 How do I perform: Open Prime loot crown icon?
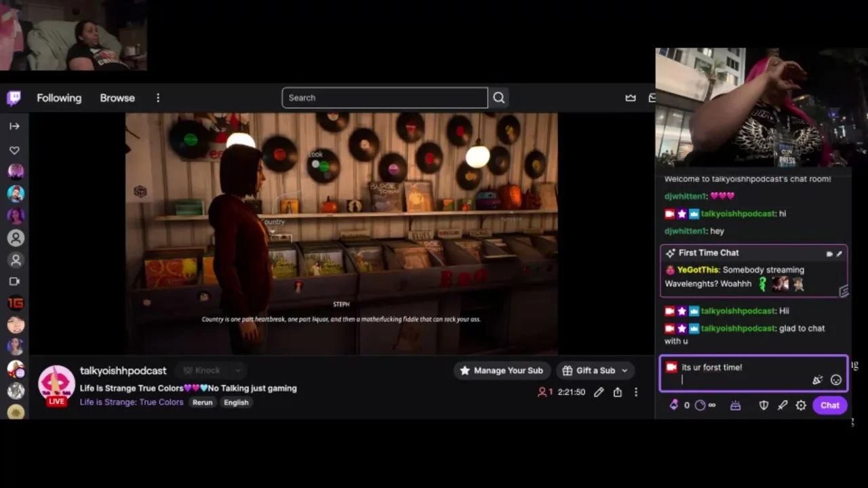[631, 98]
